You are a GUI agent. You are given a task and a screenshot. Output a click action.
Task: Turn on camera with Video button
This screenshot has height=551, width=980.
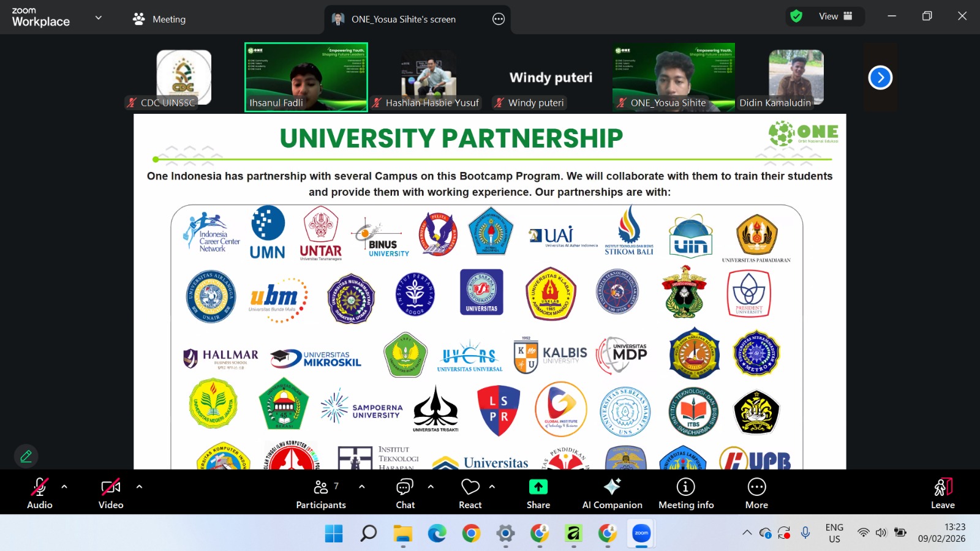[111, 493]
